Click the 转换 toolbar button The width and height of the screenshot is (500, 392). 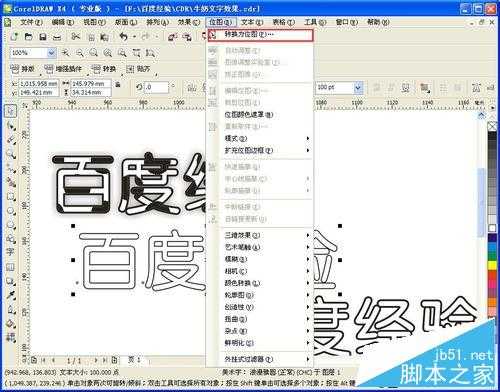(x=104, y=69)
